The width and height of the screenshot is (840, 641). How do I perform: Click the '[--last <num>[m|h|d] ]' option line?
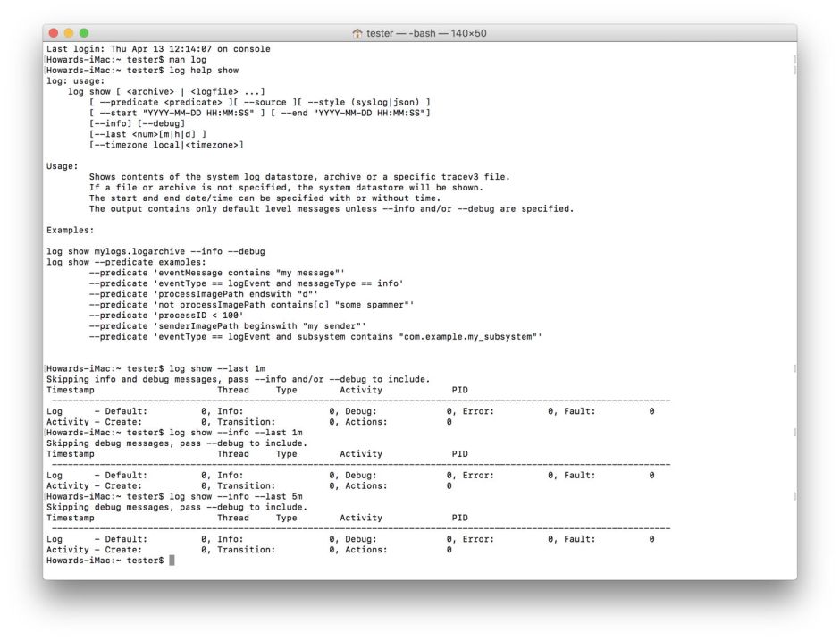pos(148,134)
